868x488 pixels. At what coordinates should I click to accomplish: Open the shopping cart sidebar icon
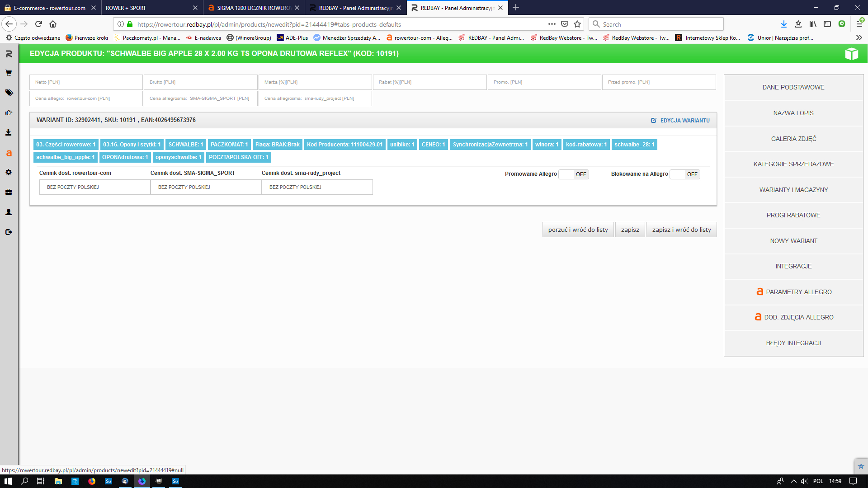click(9, 73)
